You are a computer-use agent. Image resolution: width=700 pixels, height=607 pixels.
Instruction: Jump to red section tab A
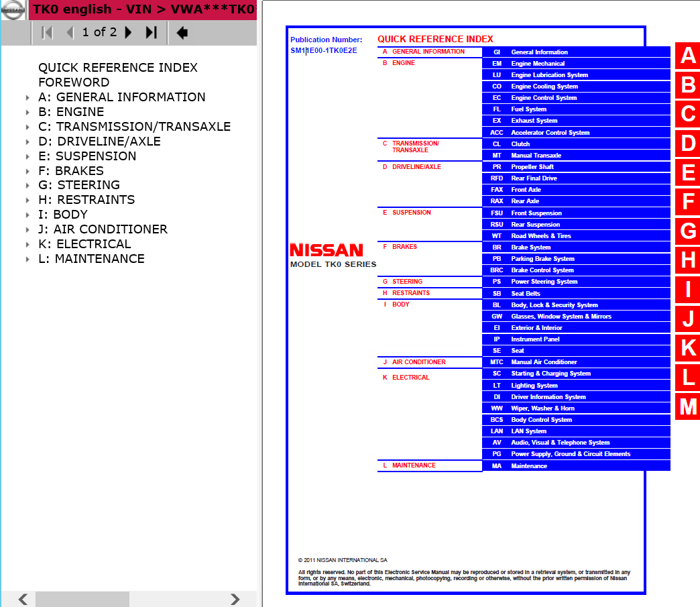point(687,56)
